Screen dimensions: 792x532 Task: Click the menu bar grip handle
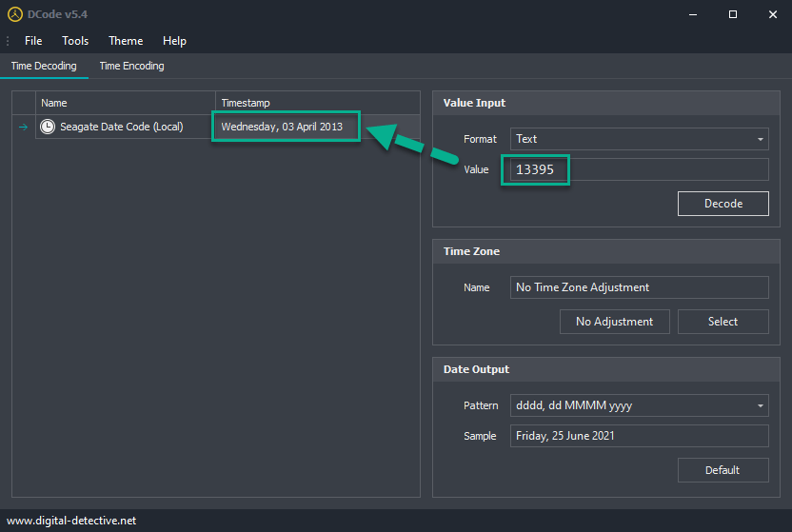pyautogui.click(x=8, y=41)
